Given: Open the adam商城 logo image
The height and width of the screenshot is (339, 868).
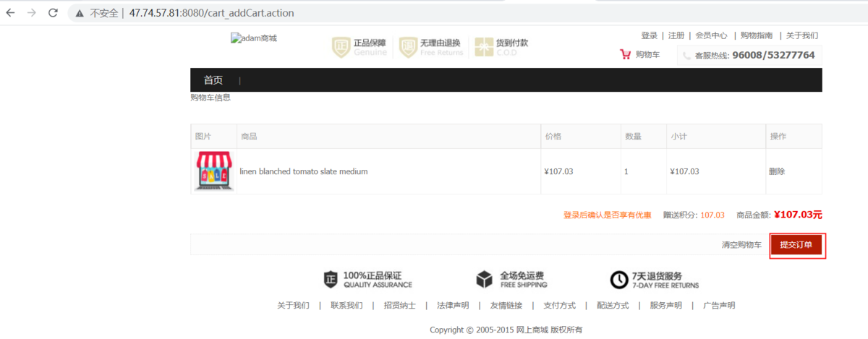Looking at the screenshot, I should coord(254,38).
